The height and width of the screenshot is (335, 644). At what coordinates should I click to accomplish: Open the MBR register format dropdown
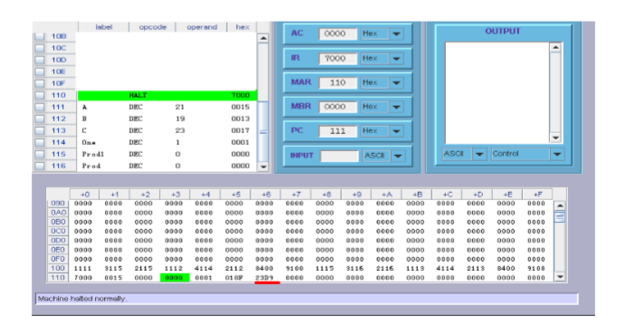click(x=396, y=107)
